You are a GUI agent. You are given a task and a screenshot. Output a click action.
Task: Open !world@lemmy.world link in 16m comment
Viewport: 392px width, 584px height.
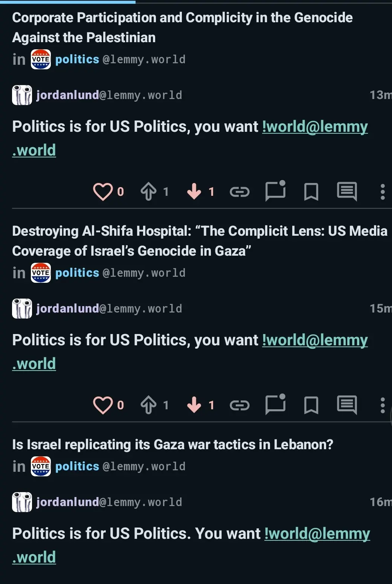pyautogui.click(x=317, y=534)
